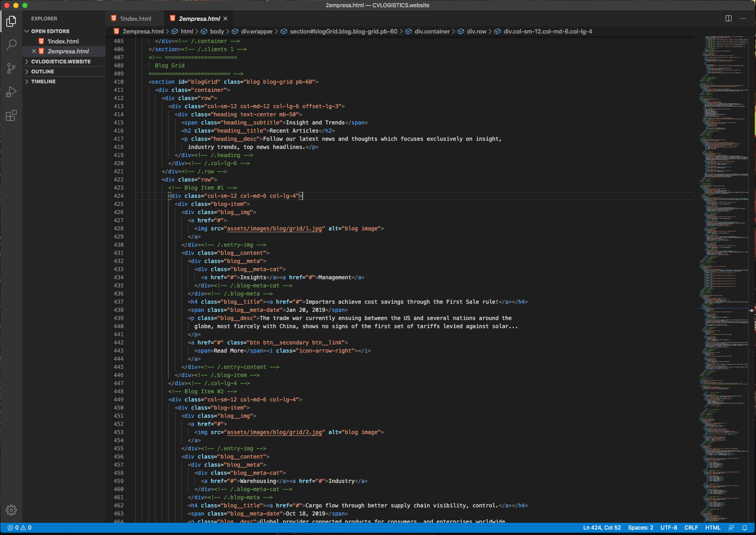Switch to the 1index.html tab

[x=135, y=19]
